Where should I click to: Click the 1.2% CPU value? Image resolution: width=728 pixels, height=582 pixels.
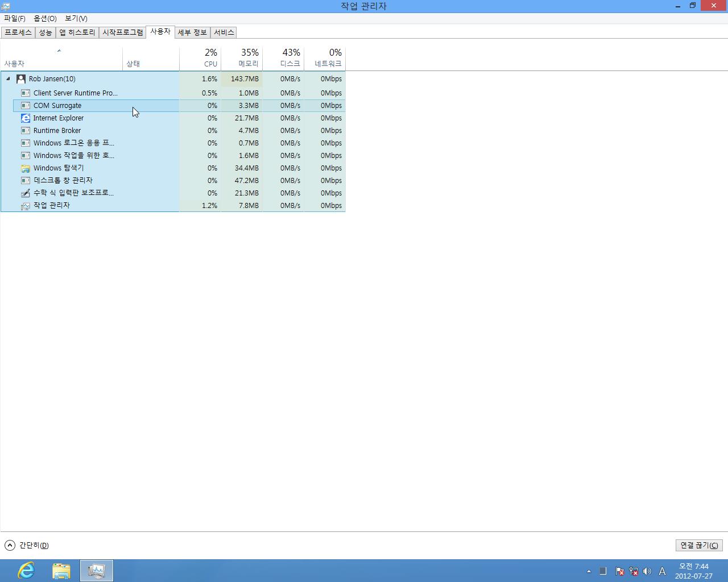point(209,206)
